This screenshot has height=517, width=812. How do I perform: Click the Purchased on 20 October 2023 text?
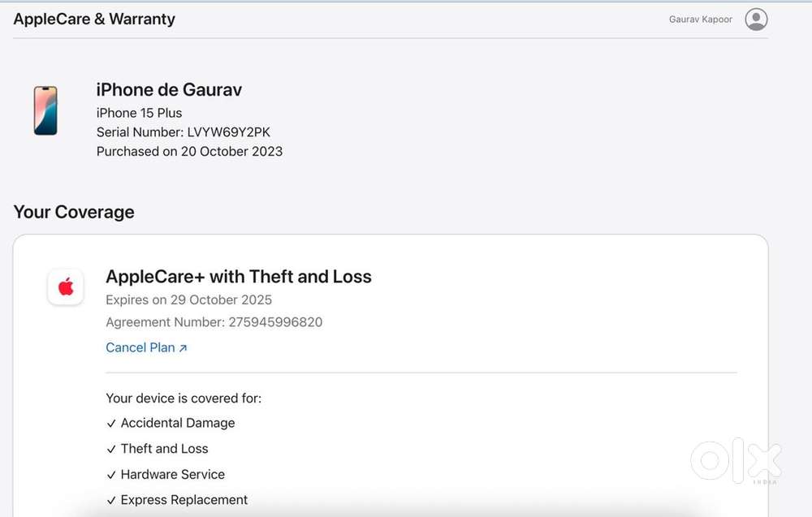click(189, 151)
